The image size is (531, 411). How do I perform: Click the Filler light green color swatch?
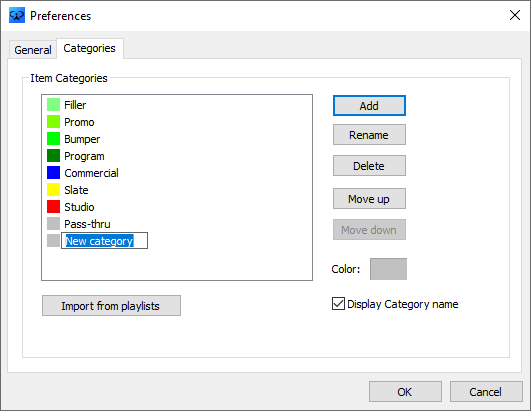(53, 105)
